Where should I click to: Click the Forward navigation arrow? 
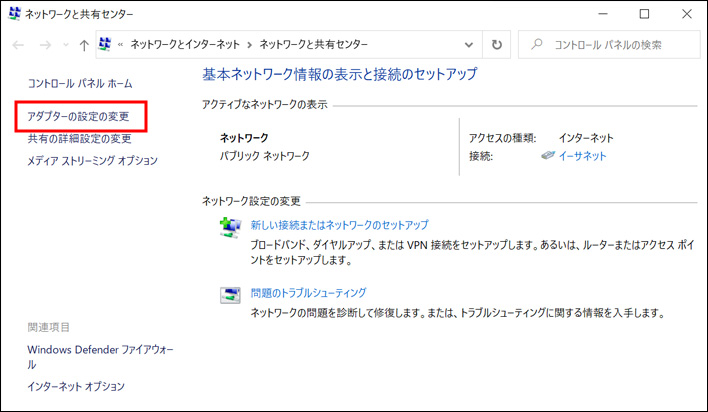(46, 45)
